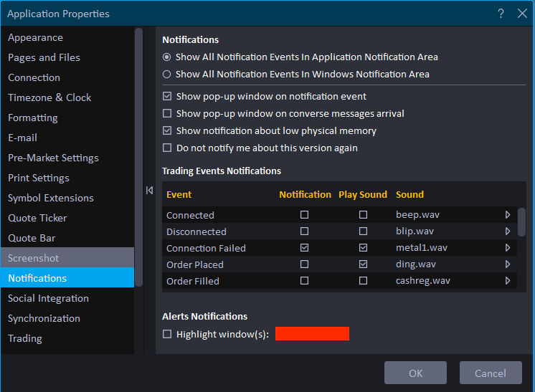This screenshot has height=392, width=535.
Task: Open Timezone & Clock settings
Action: (67, 98)
